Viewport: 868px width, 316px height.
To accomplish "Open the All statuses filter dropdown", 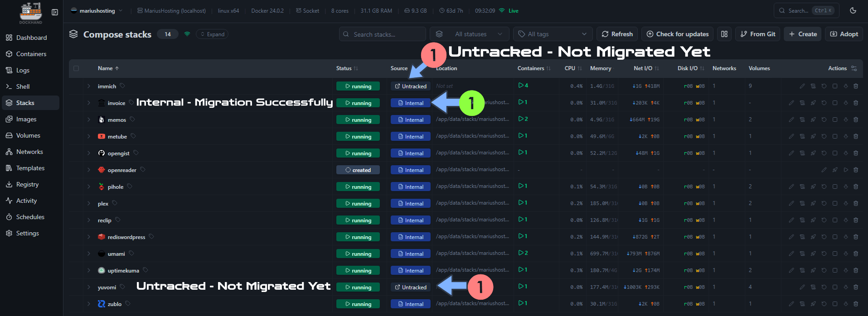I will coord(470,34).
